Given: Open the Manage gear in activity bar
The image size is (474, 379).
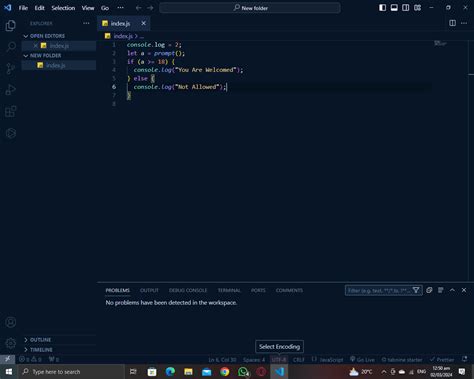Looking at the screenshot, I should click(11, 343).
